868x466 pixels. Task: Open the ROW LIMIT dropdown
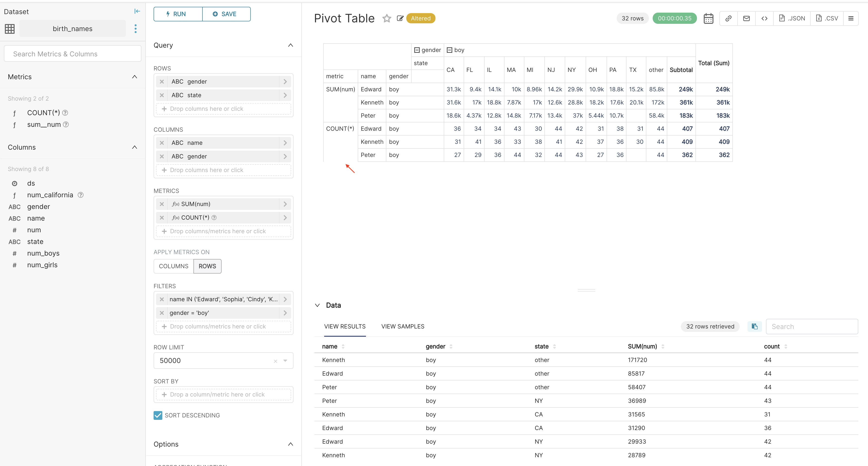(x=285, y=360)
